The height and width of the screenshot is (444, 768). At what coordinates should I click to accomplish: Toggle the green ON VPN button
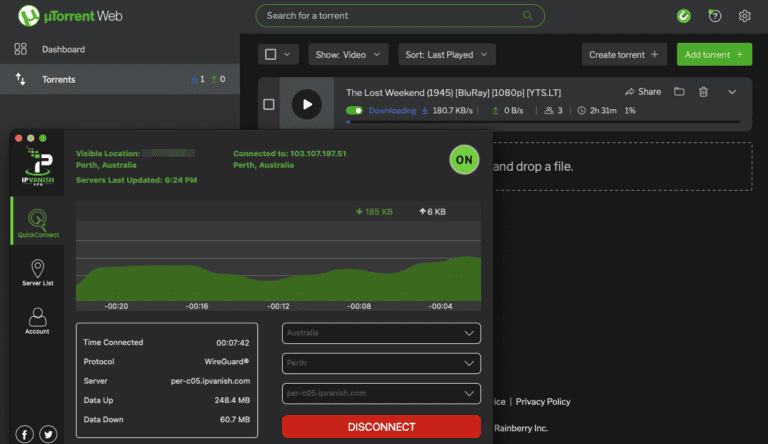tap(465, 160)
